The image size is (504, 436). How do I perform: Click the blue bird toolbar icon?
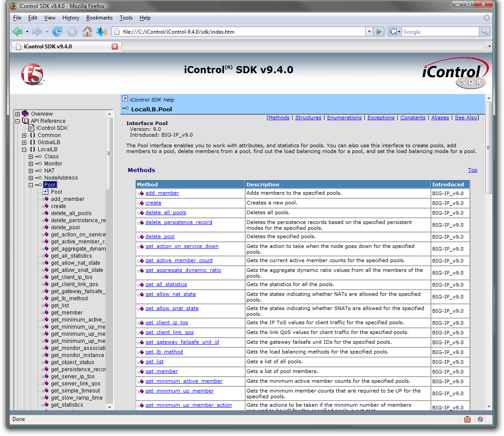pyautogui.click(x=102, y=31)
